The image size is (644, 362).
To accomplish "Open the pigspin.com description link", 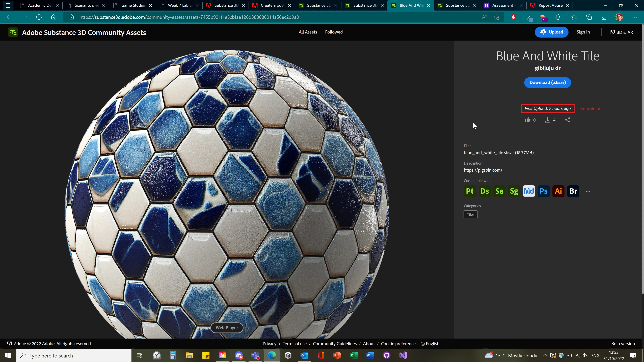I will (x=483, y=170).
